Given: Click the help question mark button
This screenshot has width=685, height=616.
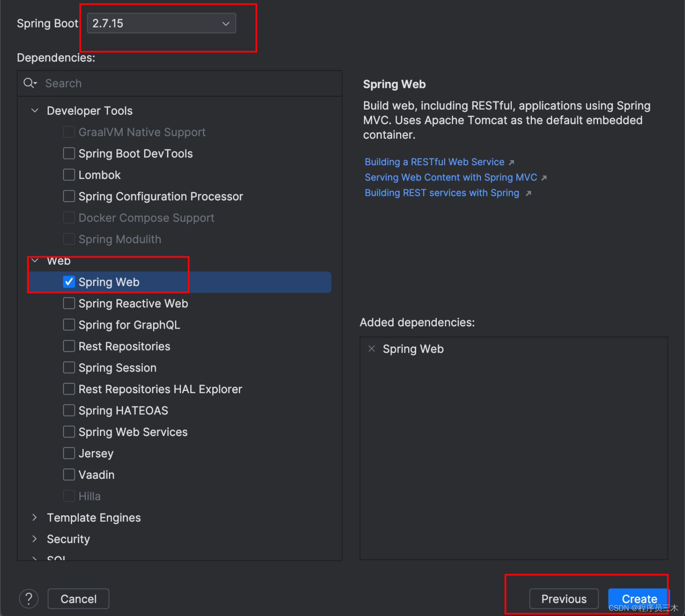Looking at the screenshot, I should pyautogui.click(x=29, y=599).
